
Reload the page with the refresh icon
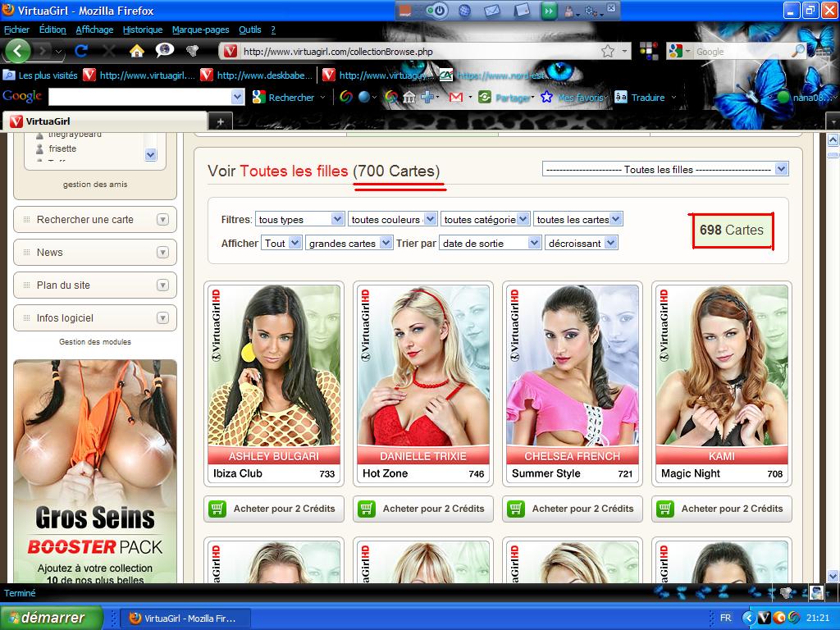coord(81,51)
